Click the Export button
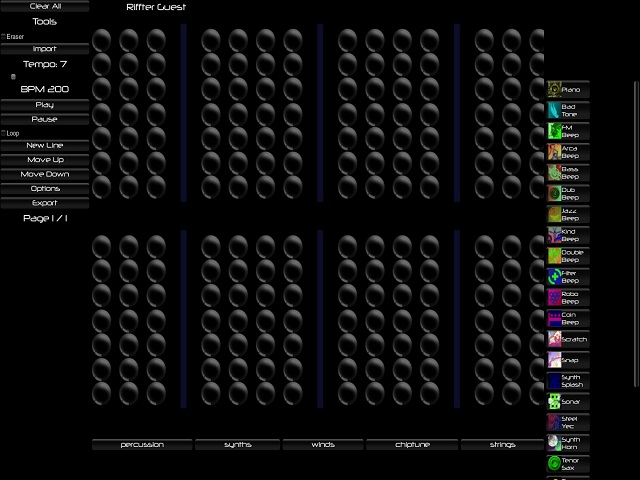The height and width of the screenshot is (480, 640). (45, 203)
